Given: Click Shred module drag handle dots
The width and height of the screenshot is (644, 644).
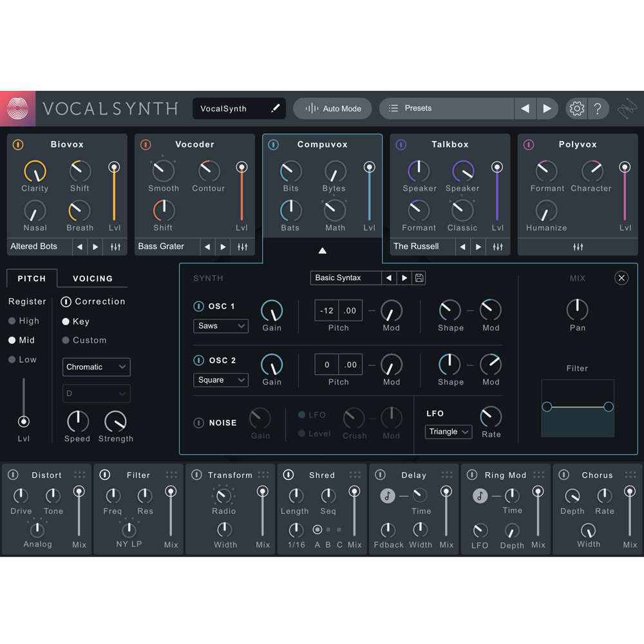Looking at the screenshot, I should tap(355, 475).
